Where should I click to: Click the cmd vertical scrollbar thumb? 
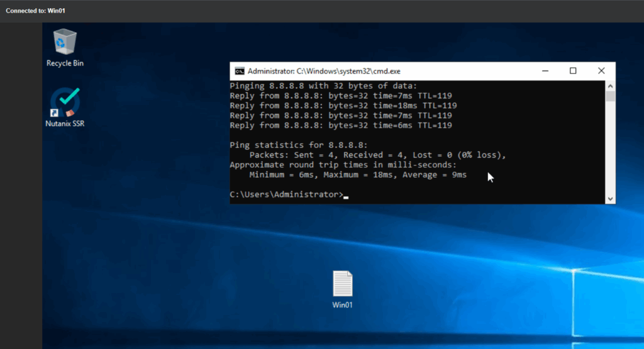pyautogui.click(x=610, y=96)
